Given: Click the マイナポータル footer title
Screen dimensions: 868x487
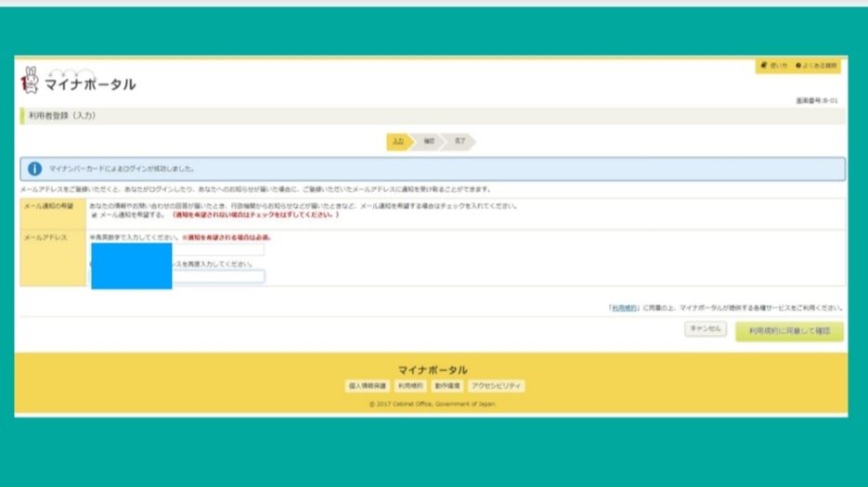Looking at the screenshot, I should (433, 369).
